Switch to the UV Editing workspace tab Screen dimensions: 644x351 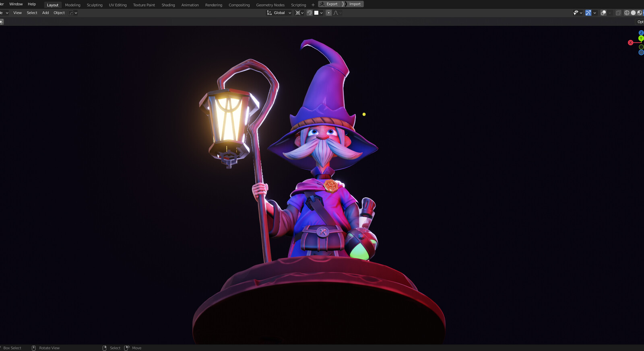(x=118, y=5)
